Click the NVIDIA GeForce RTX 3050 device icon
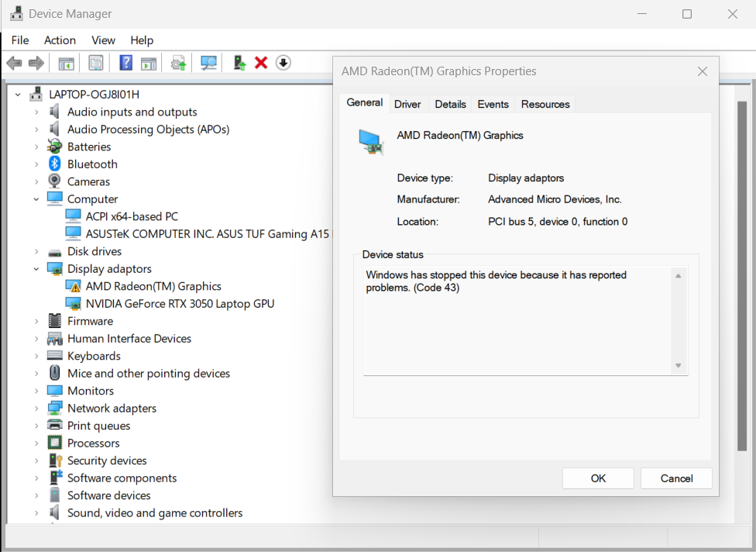Screen dimensions: 756x552 pyautogui.click(x=73, y=303)
